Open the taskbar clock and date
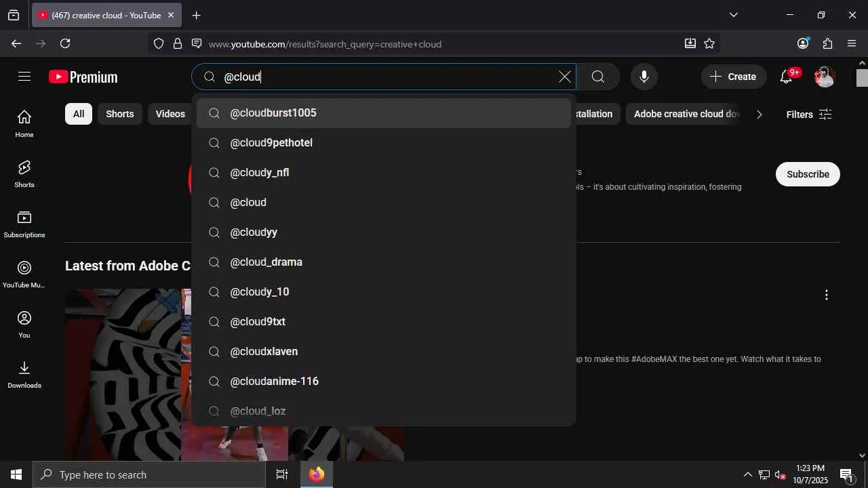The image size is (868, 488). pyautogui.click(x=810, y=474)
